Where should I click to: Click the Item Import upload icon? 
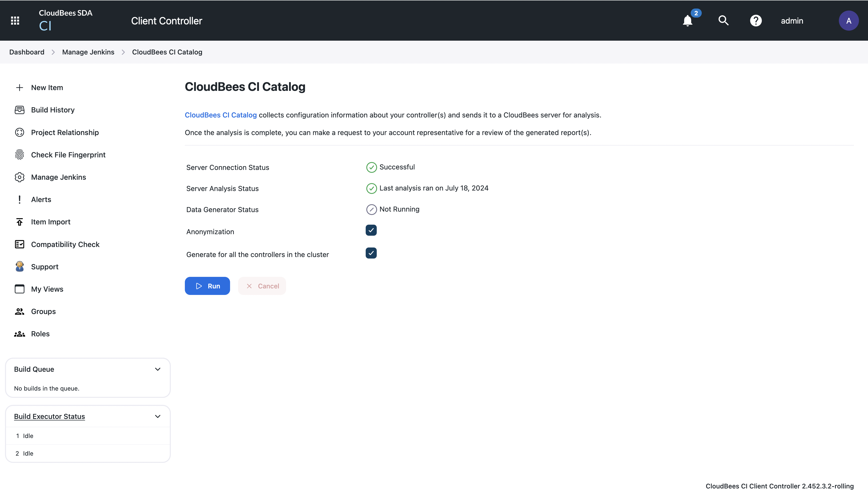20,222
